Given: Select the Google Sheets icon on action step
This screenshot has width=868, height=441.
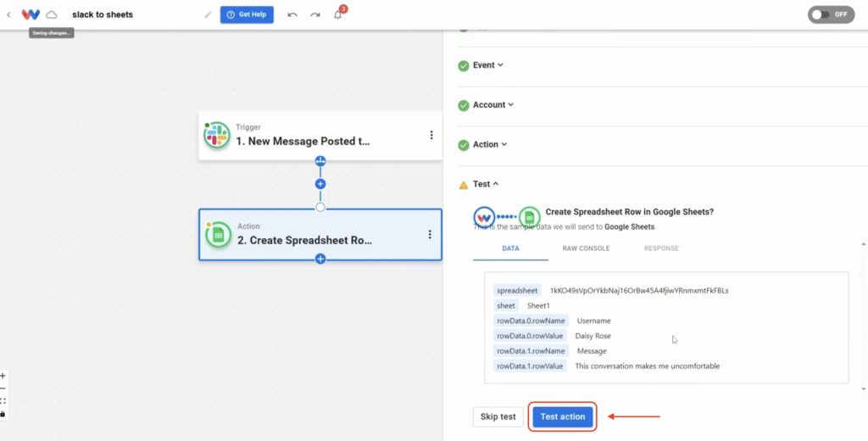Looking at the screenshot, I should [218, 234].
